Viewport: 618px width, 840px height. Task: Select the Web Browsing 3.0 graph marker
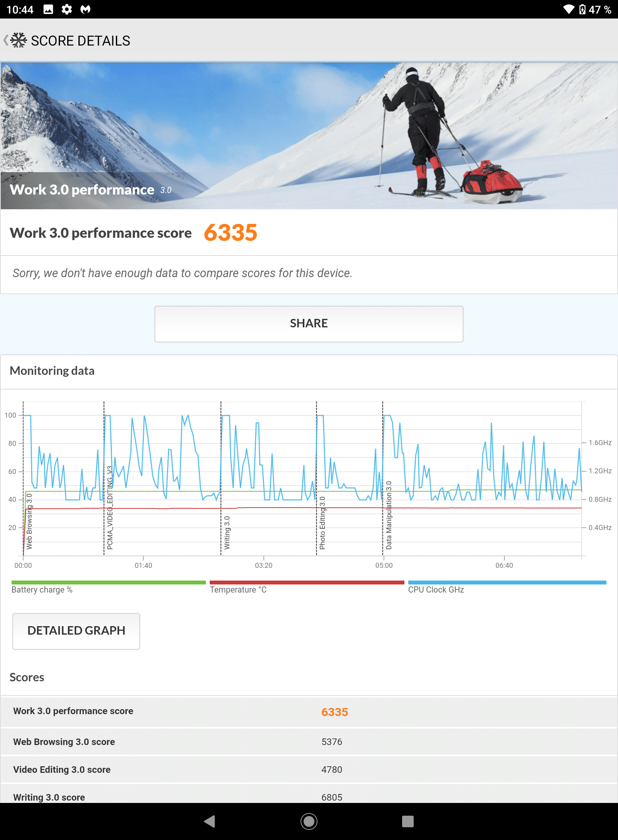pos(29,521)
